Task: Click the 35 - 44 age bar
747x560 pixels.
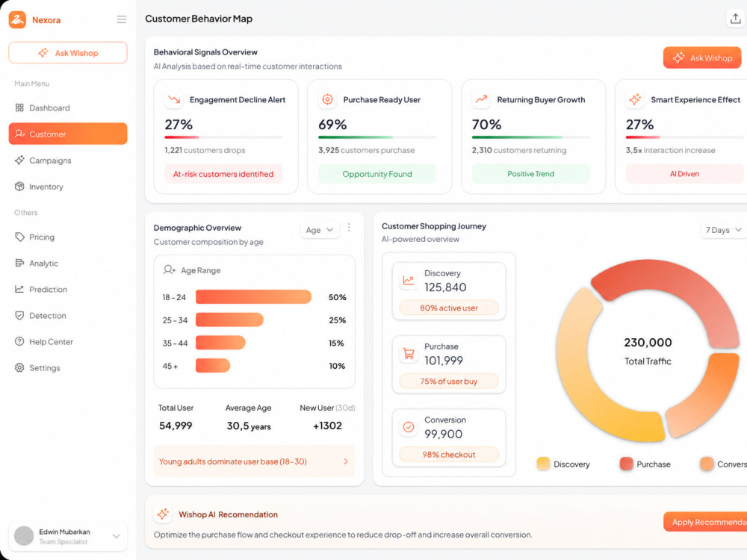Action: 220,343
